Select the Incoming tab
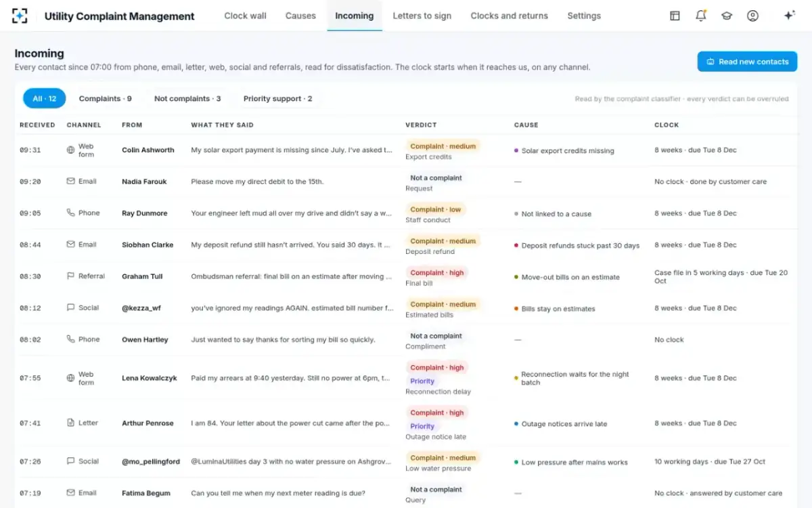This screenshot has height=508, width=812. [354, 16]
